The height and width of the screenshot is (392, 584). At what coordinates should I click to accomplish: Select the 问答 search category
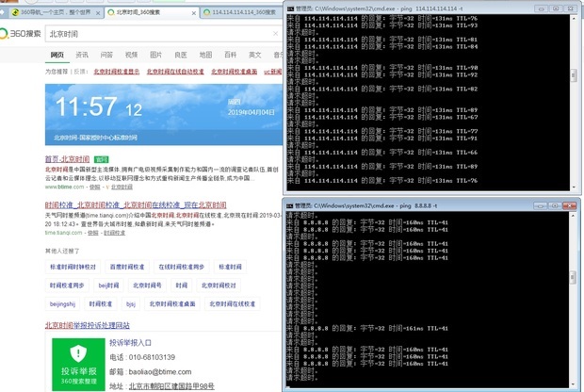coord(106,55)
